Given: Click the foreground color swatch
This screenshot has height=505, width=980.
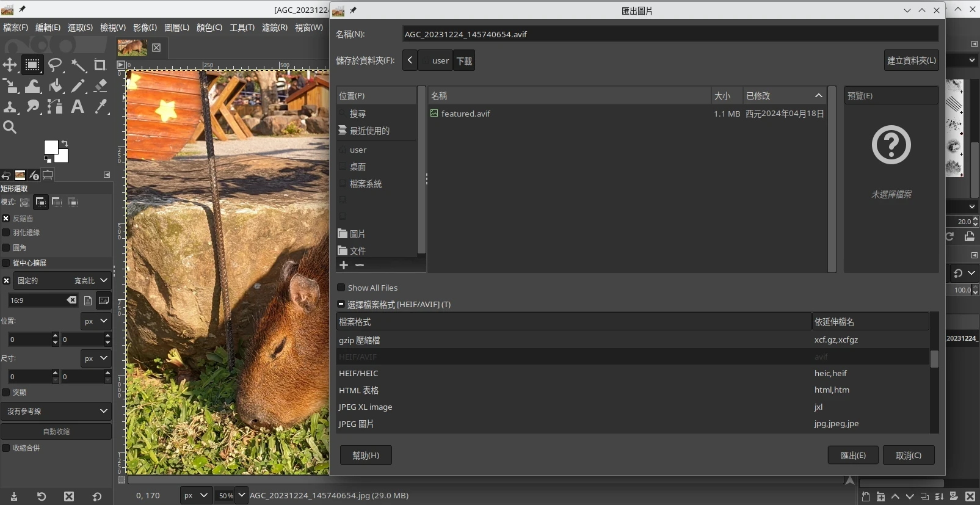Looking at the screenshot, I should click(x=51, y=147).
